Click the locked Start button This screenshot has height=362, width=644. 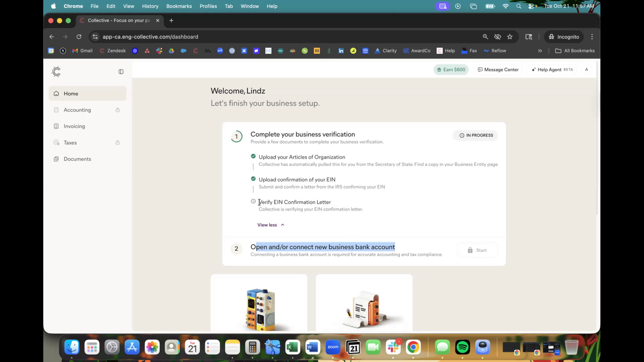[x=477, y=250]
